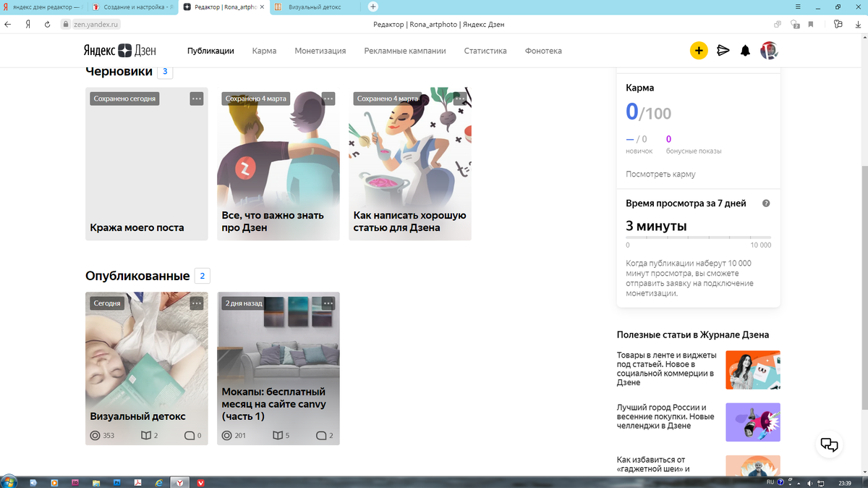
Task: Click published count badge '2'
Action: point(203,276)
